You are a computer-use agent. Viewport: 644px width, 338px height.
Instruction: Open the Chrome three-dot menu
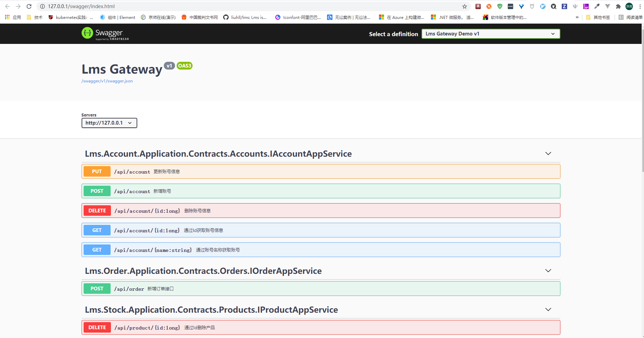[640, 6]
